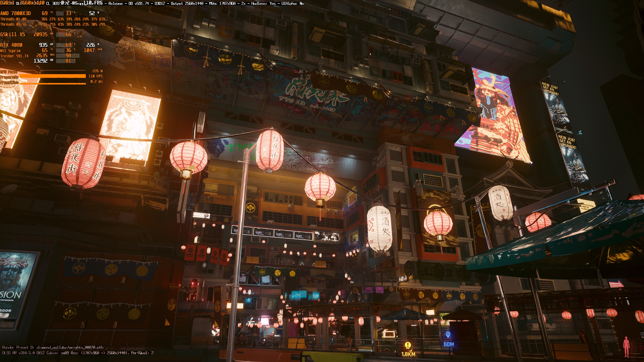The width and height of the screenshot is (644, 362).
Task: Click the GSkill X5 memory label
Action: 13,34
